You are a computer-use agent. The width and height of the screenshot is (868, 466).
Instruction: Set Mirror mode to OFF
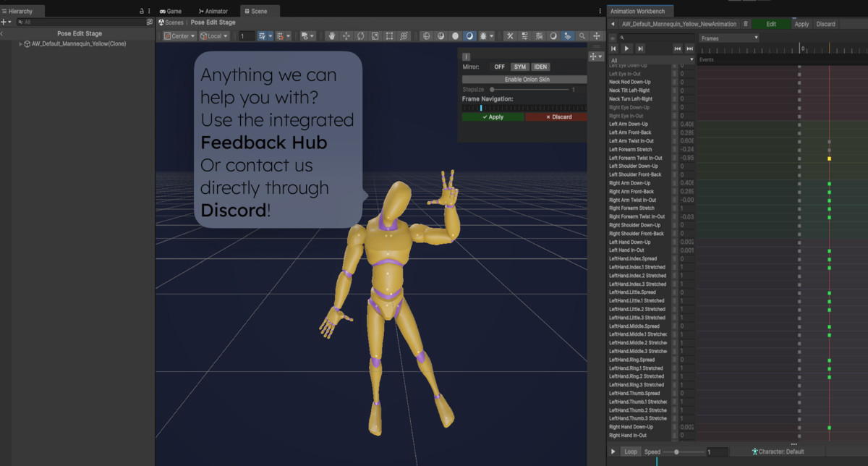[500, 67]
